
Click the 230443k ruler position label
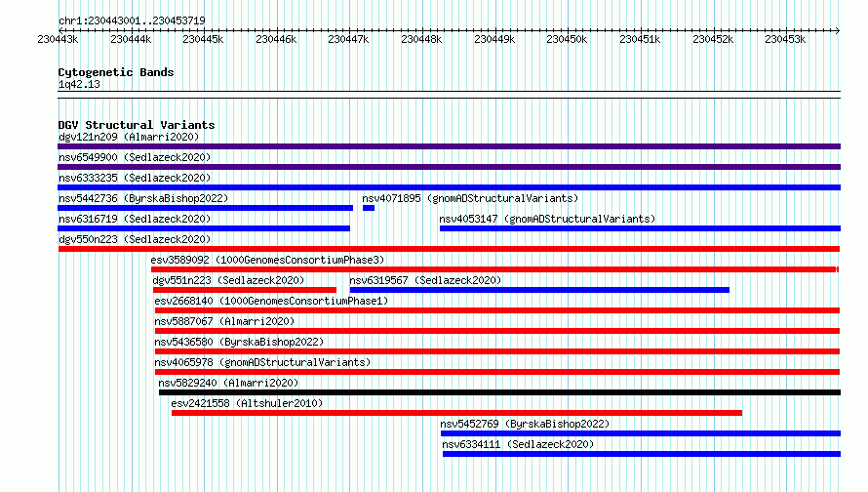(x=58, y=39)
